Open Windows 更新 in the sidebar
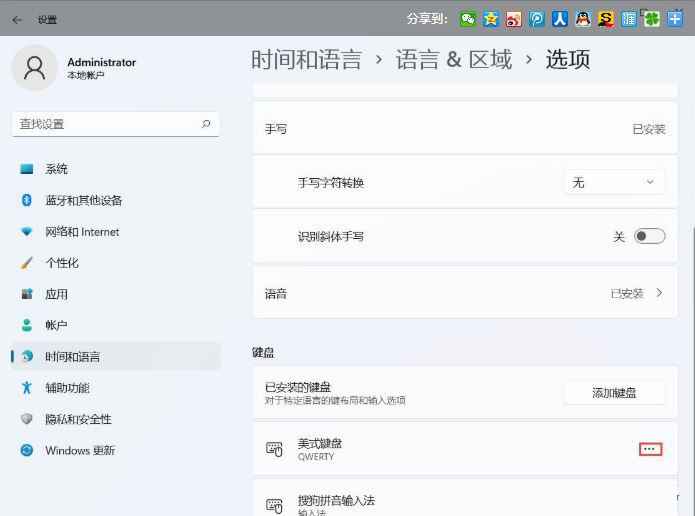The width and height of the screenshot is (695, 516). [79, 450]
